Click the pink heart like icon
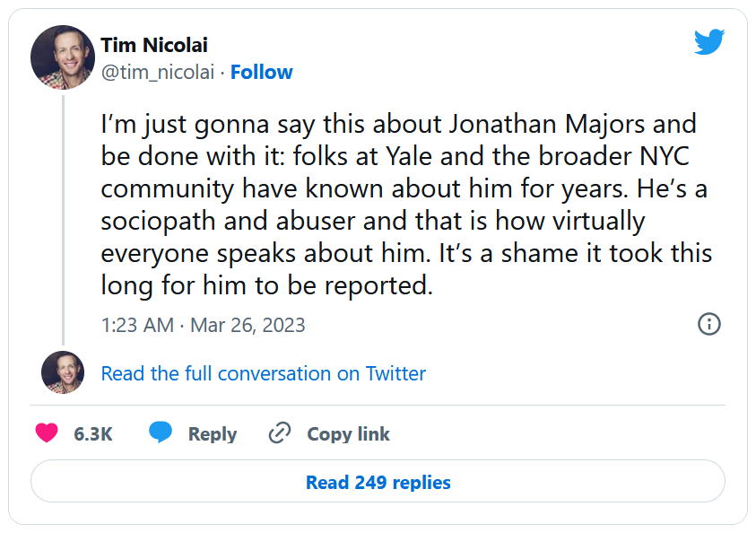 47,433
